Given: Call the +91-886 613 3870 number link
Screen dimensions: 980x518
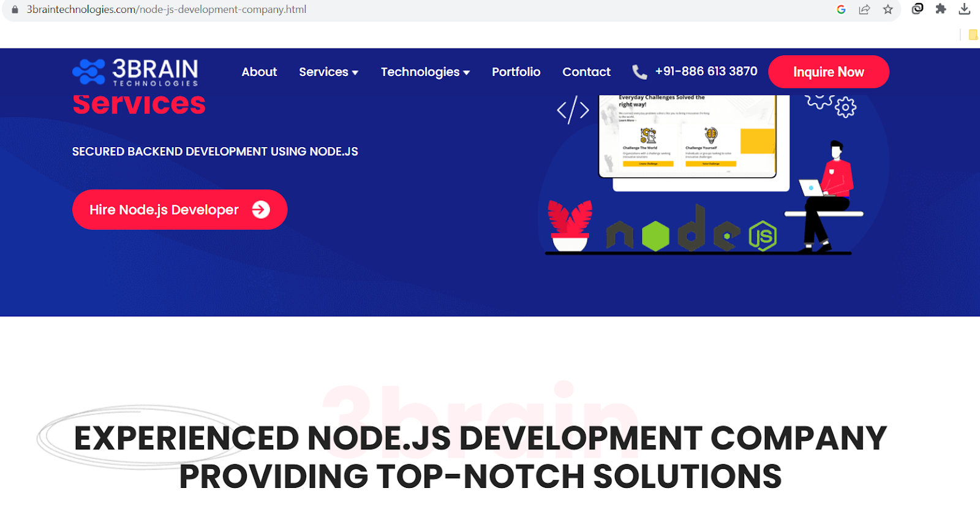Looking at the screenshot, I should (706, 71).
